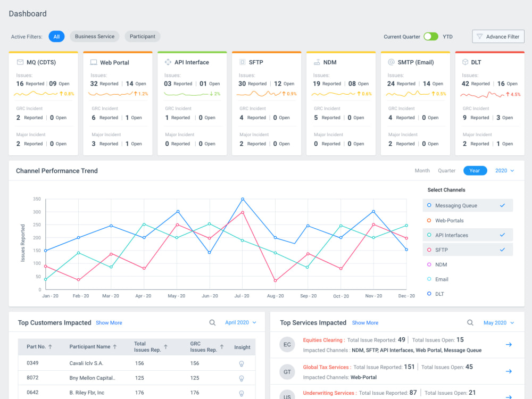The height and width of the screenshot is (399, 532).
Task: Open insight bulb for B. Riley Fbr, Inc
Action: pyautogui.click(x=242, y=393)
